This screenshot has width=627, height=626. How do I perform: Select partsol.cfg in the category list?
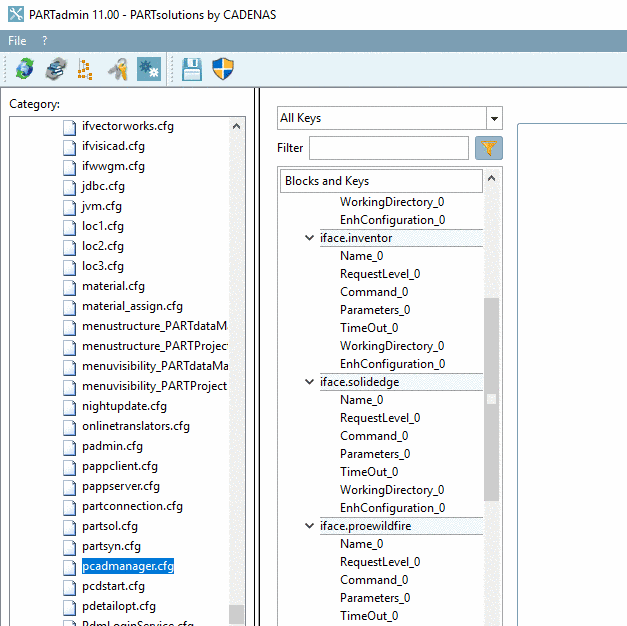[109, 526]
